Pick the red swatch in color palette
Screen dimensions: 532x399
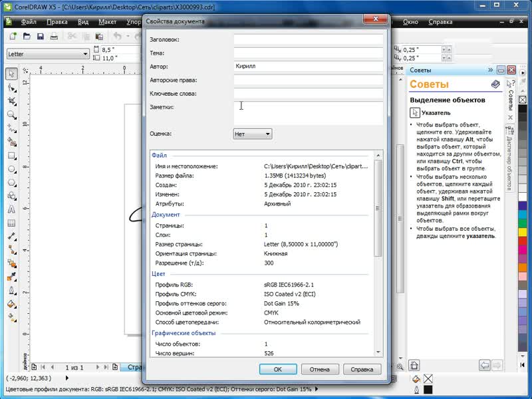pyautogui.click(x=523, y=241)
